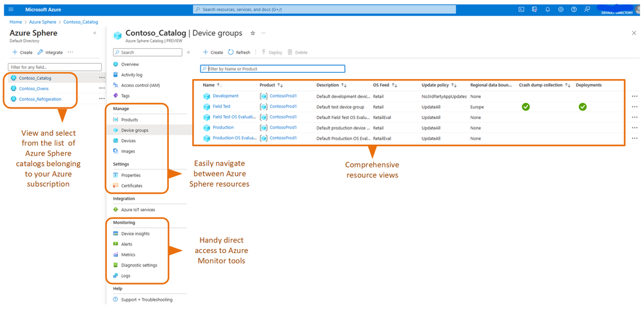Viewport: 644px width, 309px height.
Task: Click the Certificates icon under Settings
Action: tap(116, 186)
